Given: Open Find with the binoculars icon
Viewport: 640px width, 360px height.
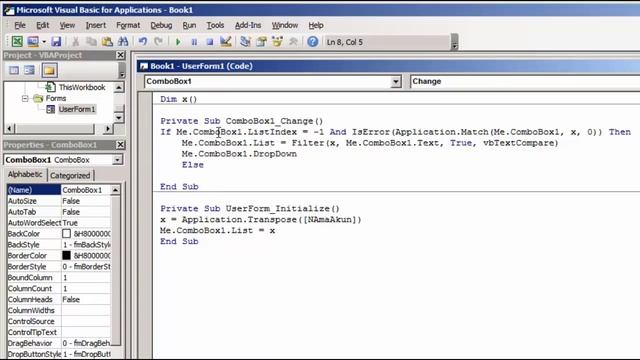Looking at the screenshot, I should 123,42.
